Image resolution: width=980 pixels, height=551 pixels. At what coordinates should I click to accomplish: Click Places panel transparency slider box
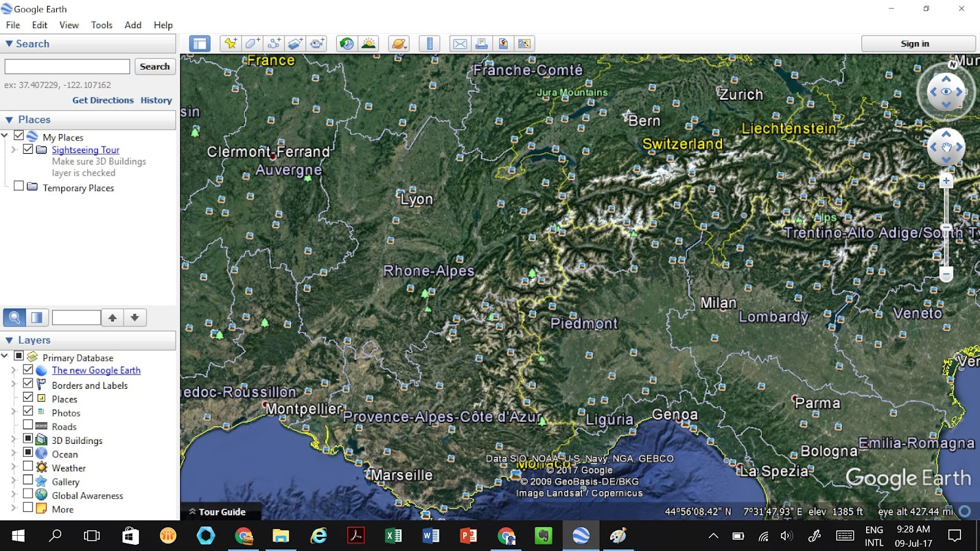[x=77, y=317]
